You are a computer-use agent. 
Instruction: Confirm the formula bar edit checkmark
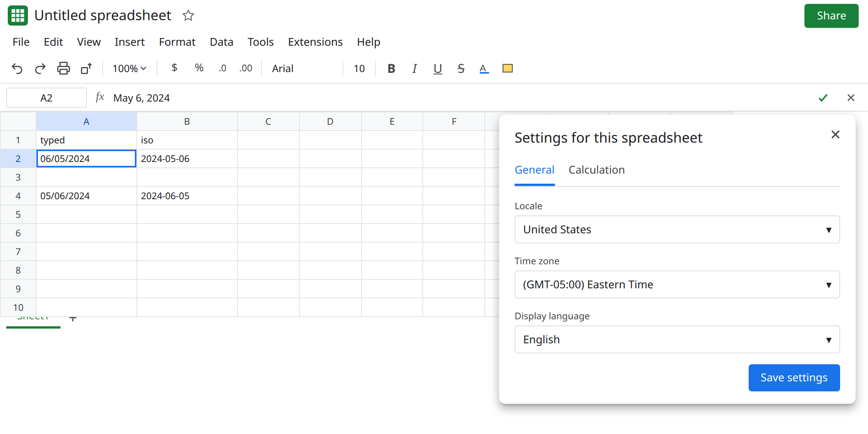[x=823, y=98]
